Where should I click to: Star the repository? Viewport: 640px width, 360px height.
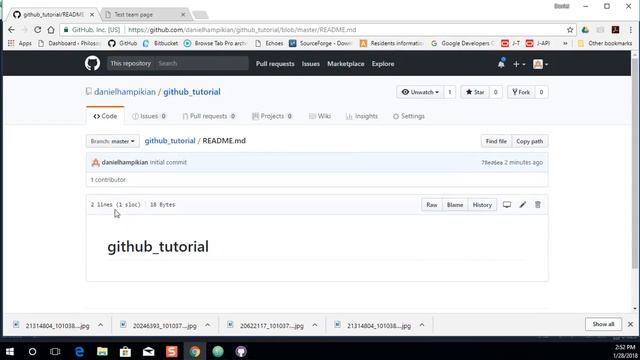point(475,92)
